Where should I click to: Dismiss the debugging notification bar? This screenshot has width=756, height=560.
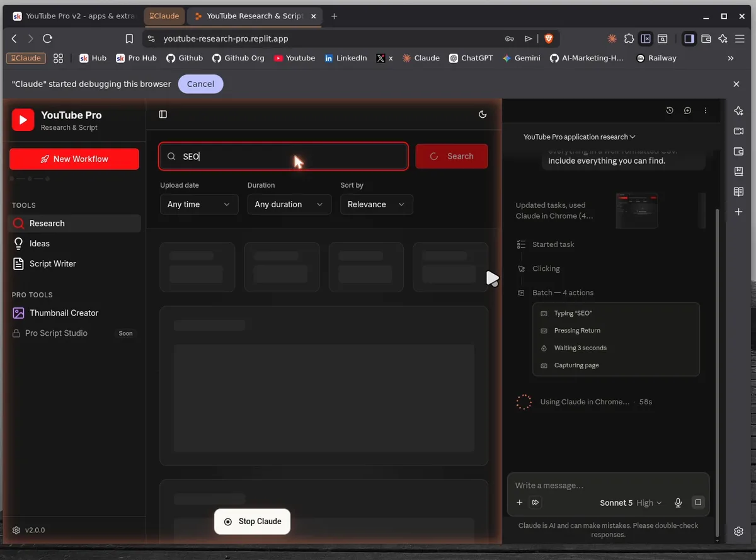[x=736, y=84]
